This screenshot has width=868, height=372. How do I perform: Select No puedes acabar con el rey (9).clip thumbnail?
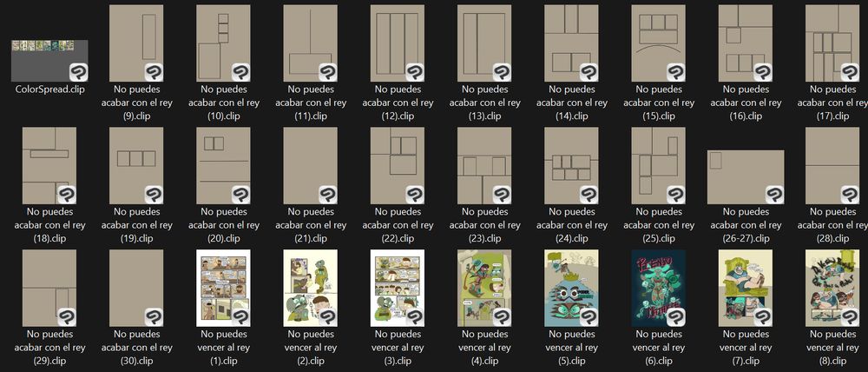point(136,43)
